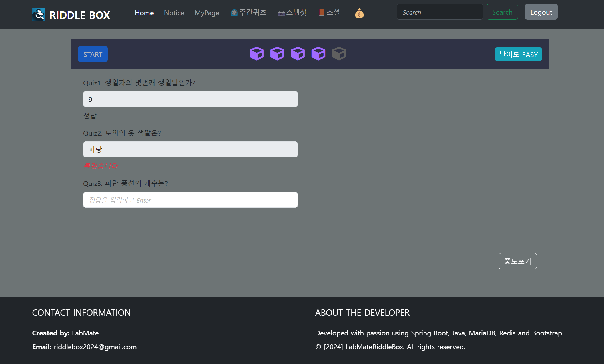Click the navbar Search text field
The width and height of the screenshot is (604, 364).
click(439, 12)
